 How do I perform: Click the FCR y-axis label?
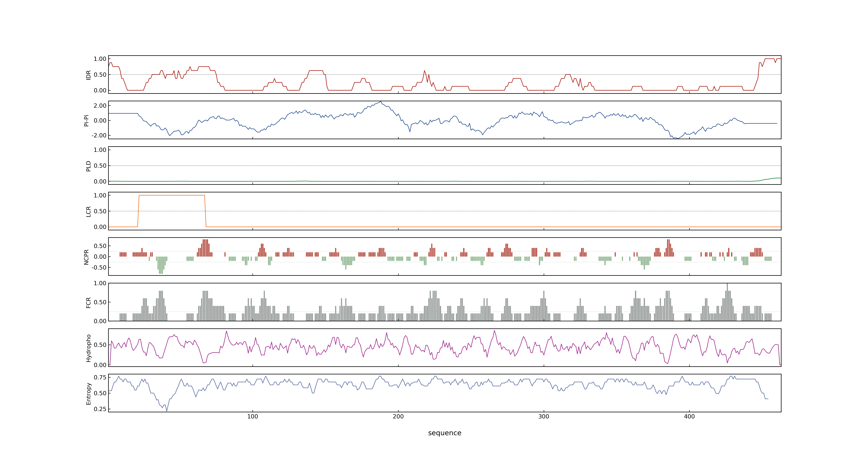[88, 303]
